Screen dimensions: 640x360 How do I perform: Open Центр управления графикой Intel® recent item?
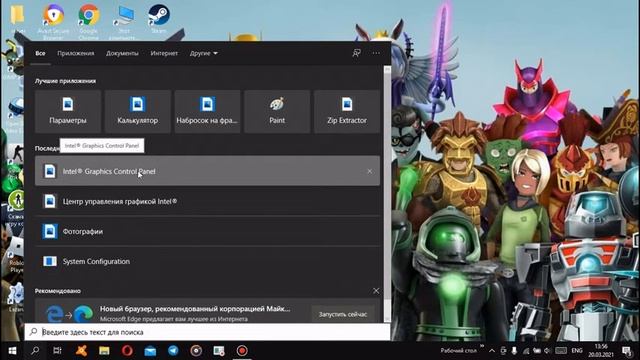click(x=207, y=201)
